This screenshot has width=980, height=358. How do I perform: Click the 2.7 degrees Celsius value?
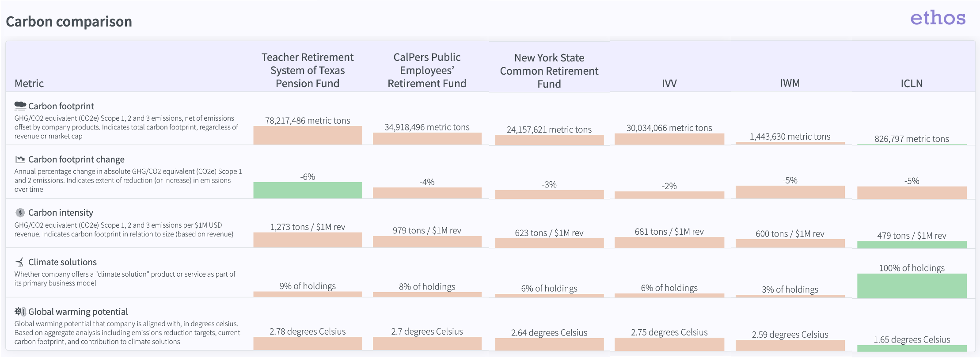click(x=427, y=331)
